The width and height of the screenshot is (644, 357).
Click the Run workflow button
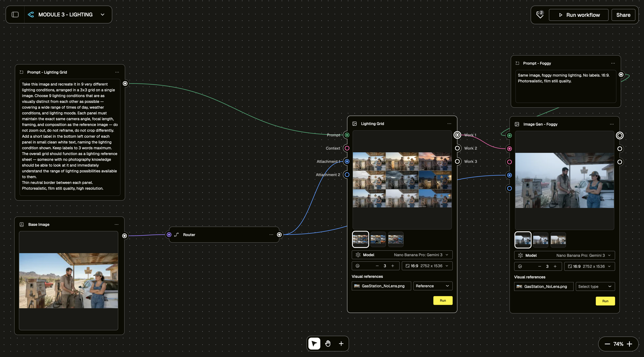tap(579, 15)
